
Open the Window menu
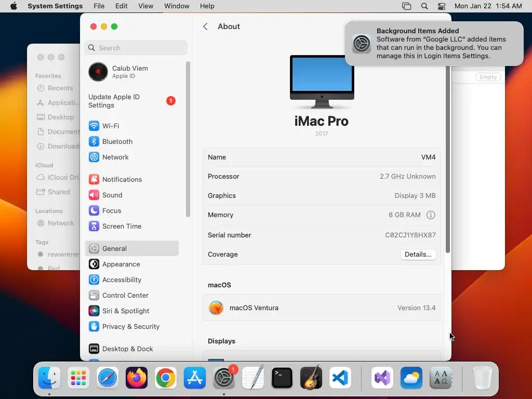click(x=177, y=6)
